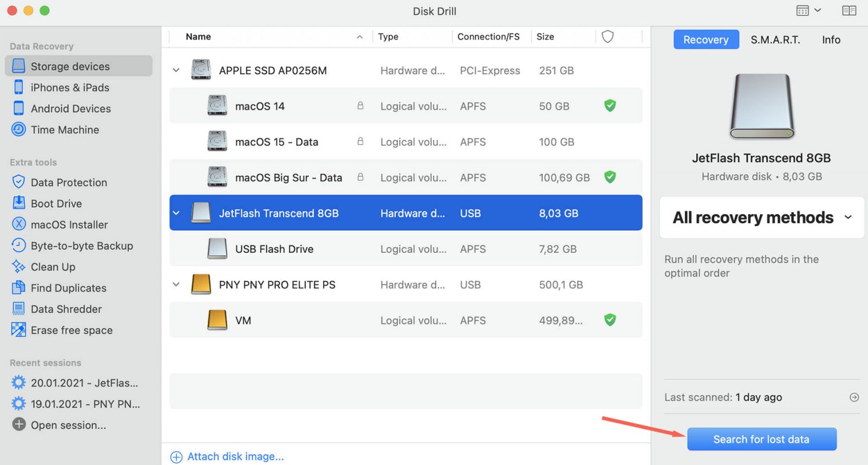Launch the Erase free space tool
This screenshot has height=465, width=868.
tap(19, 330)
